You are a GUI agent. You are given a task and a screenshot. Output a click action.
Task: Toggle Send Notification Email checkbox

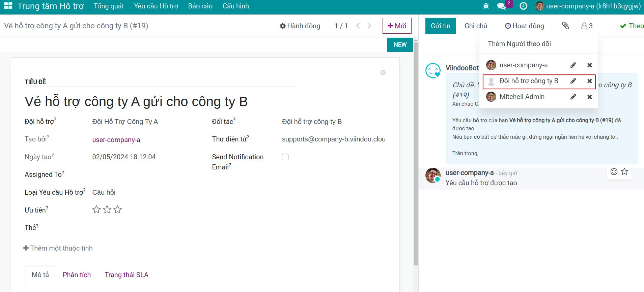point(285,157)
